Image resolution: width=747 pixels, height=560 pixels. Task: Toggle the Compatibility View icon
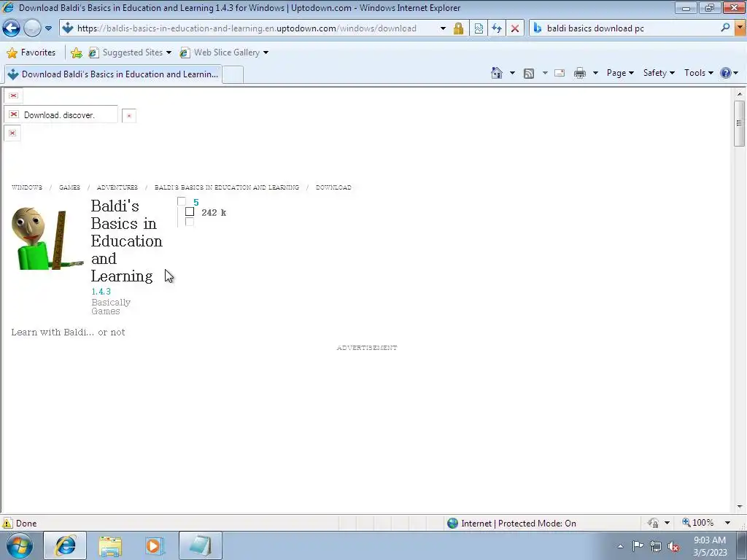[479, 28]
